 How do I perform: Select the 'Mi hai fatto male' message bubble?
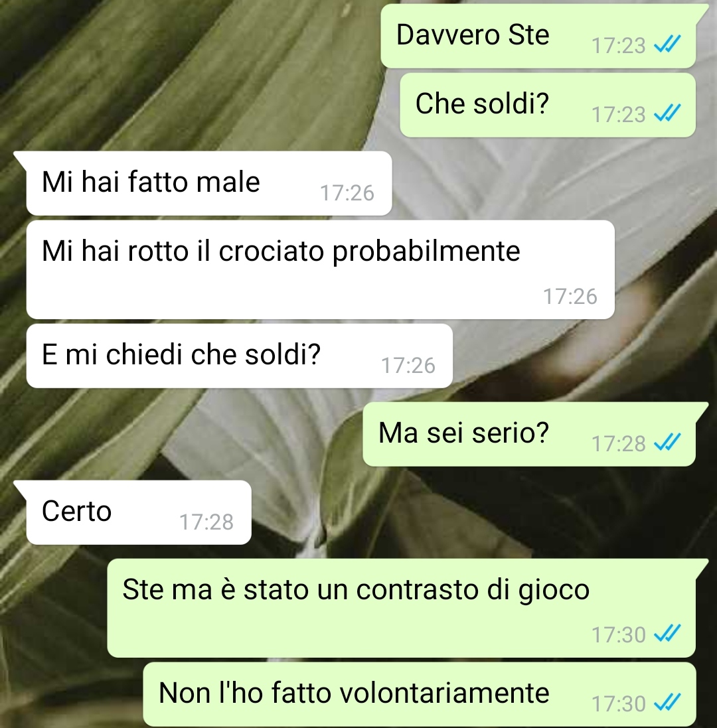pos(209,183)
